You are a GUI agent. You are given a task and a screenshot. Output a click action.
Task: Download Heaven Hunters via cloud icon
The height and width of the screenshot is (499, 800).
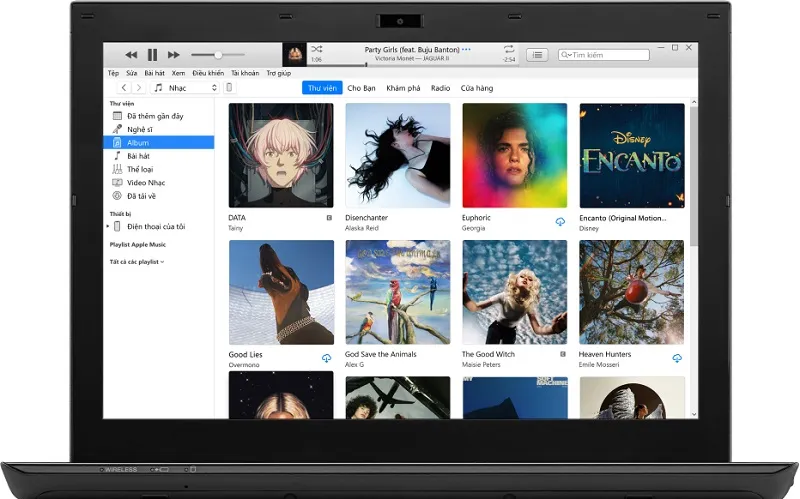tap(677, 358)
